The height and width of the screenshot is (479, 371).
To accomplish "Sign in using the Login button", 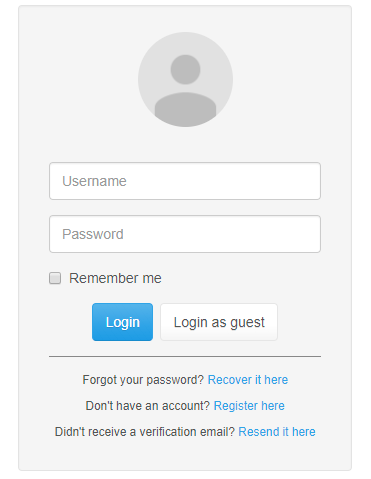I will click(122, 322).
